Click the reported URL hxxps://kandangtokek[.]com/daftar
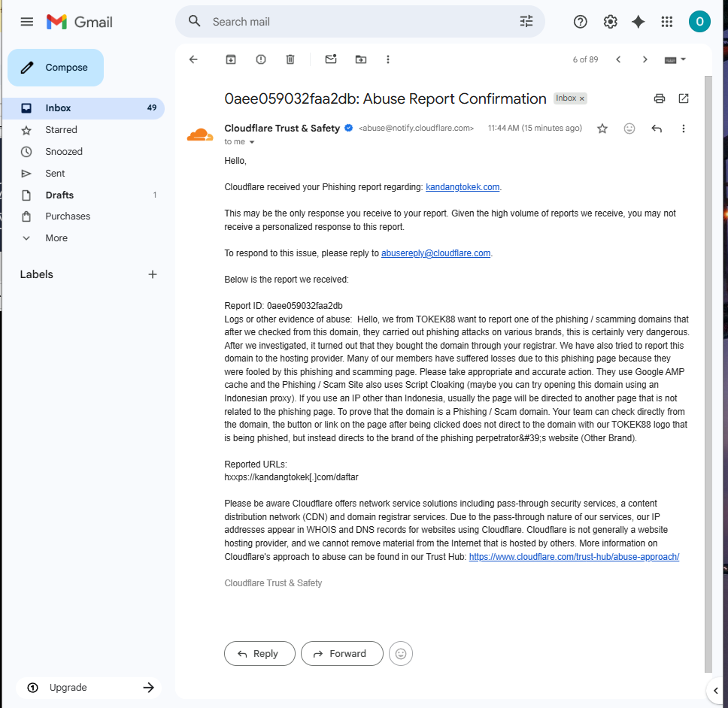The height and width of the screenshot is (708, 728). point(291,477)
